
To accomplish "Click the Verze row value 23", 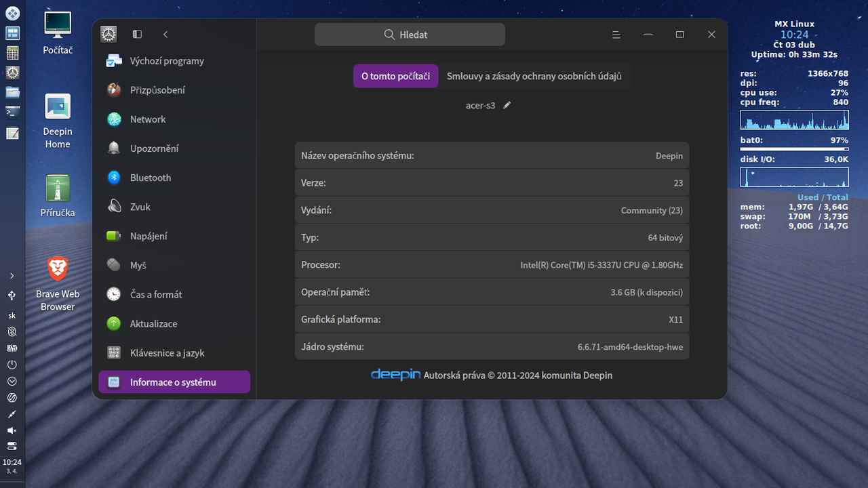I will tap(678, 183).
